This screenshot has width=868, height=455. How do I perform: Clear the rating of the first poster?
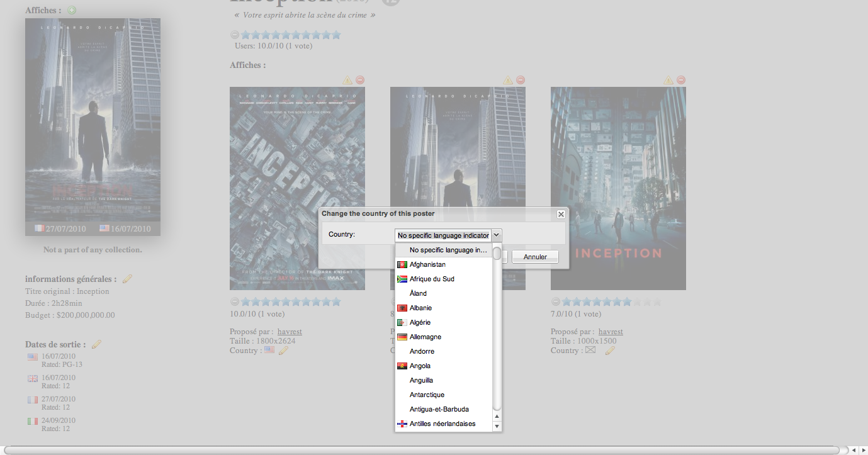click(x=235, y=301)
